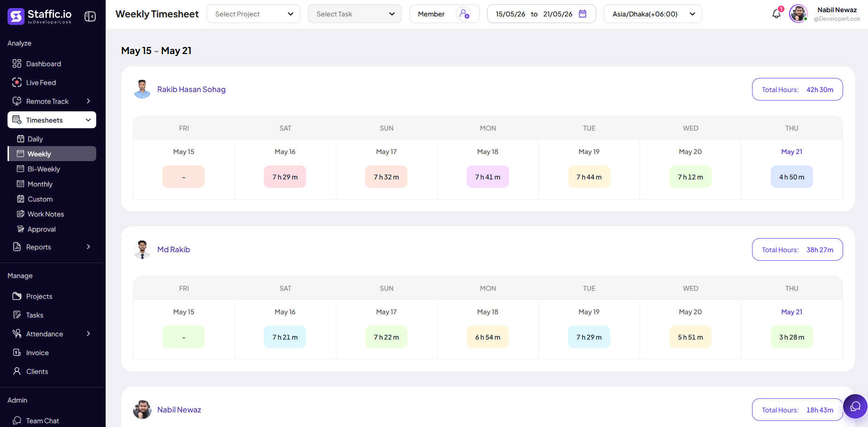Click the Member filter button

(444, 14)
